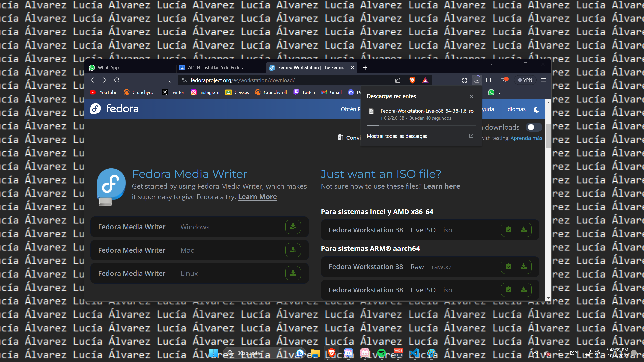Click Mostrar todas las descargas
This screenshot has width=644, height=362.
click(x=397, y=136)
